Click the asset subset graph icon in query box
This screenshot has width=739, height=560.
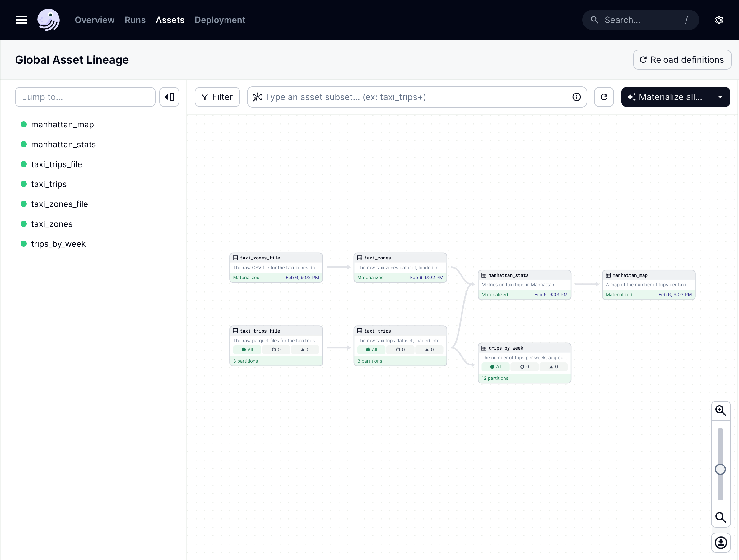click(x=257, y=97)
